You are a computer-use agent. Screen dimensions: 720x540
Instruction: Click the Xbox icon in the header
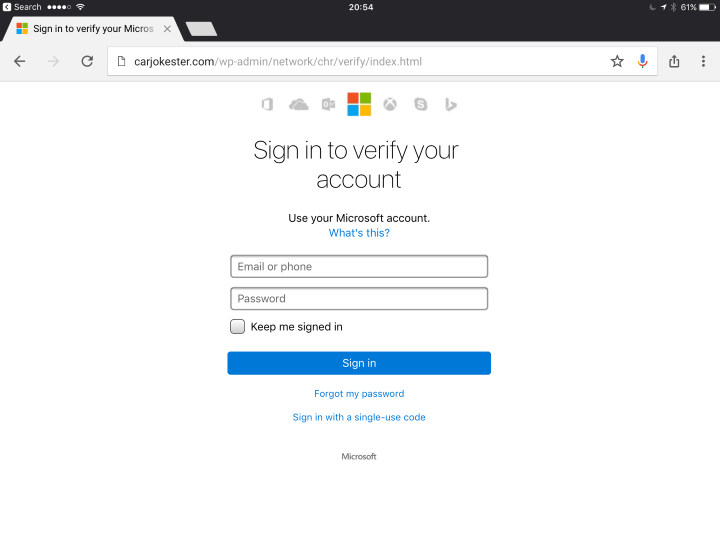(390, 105)
